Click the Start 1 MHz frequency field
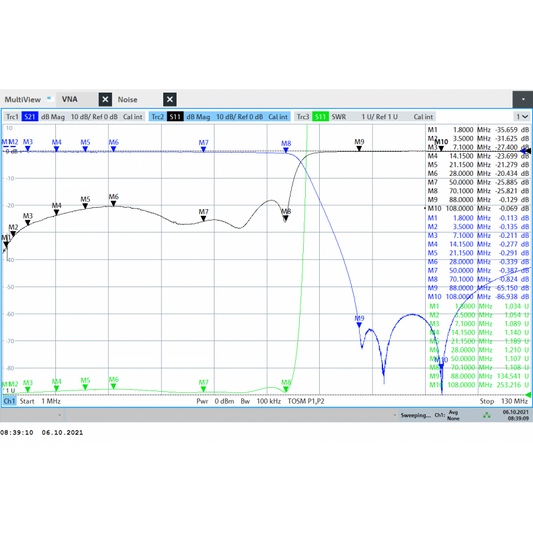The width and height of the screenshot is (533, 533). tap(40, 401)
